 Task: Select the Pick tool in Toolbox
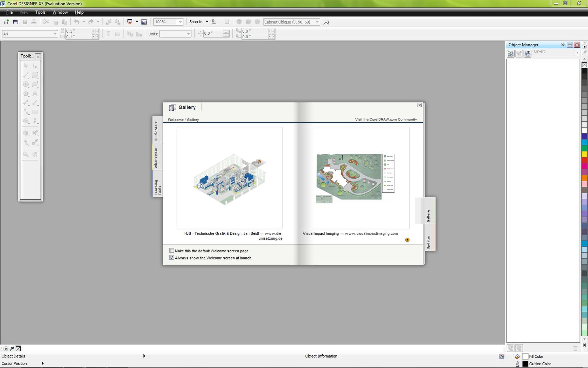26,66
